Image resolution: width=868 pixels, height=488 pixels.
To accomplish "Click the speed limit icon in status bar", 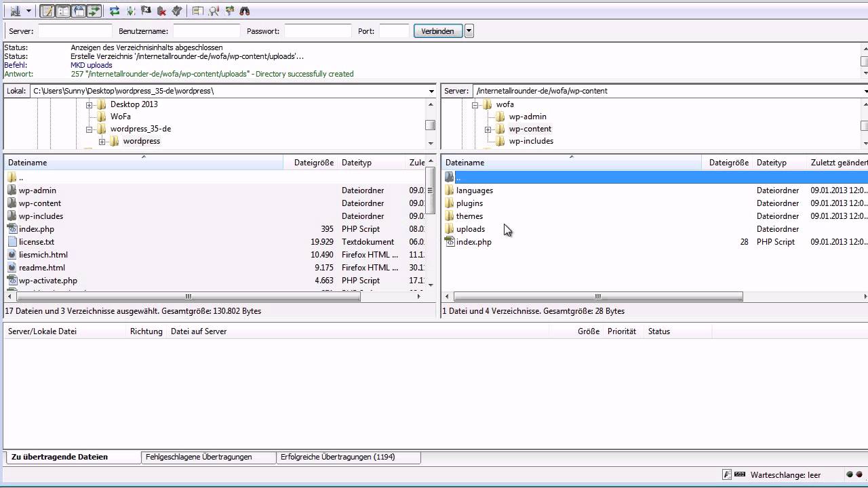I will [739, 475].
